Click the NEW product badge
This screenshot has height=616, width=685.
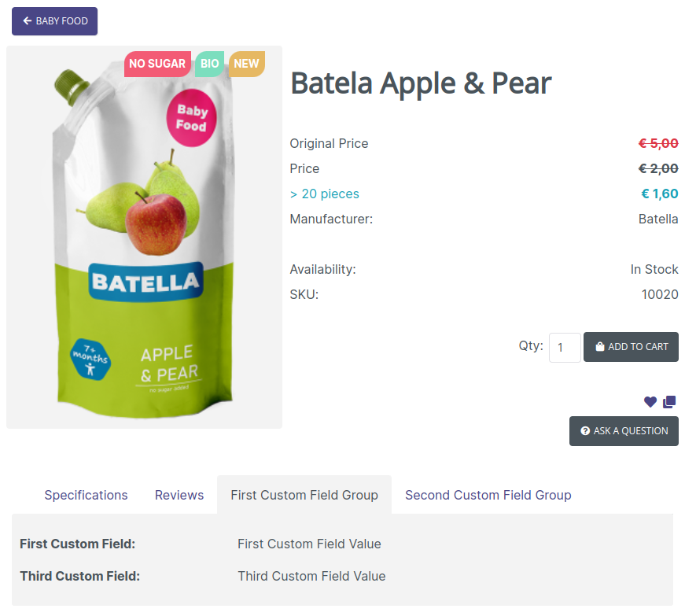tap(246, 64)
